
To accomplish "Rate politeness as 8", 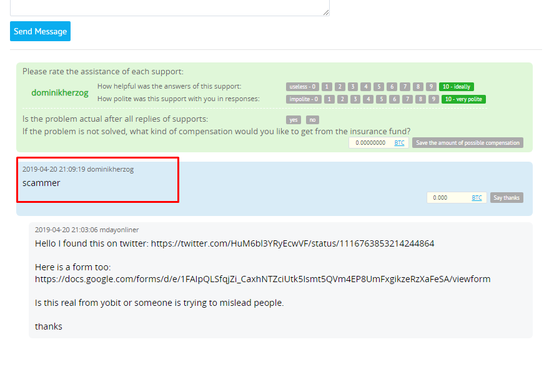I will (420, 99).
